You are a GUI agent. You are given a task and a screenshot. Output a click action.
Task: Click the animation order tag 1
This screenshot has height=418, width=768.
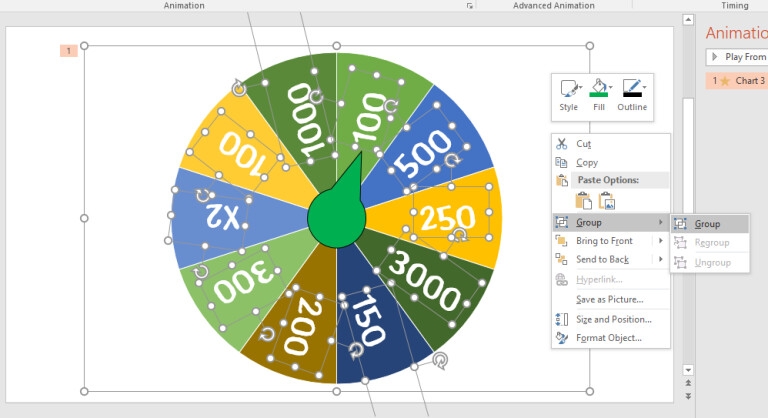click(69, 50)
